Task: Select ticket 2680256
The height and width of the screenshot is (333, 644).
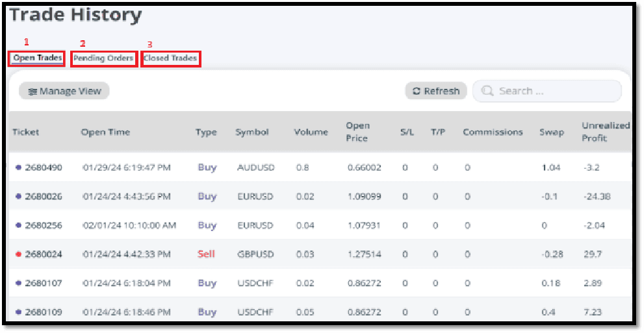Action: click(44, 225)
